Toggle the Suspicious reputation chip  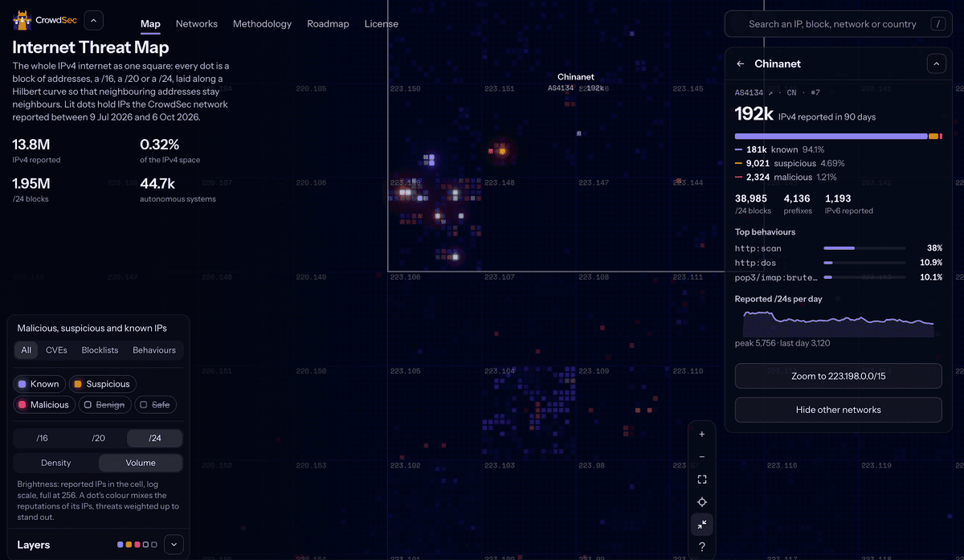coord(103,384)
